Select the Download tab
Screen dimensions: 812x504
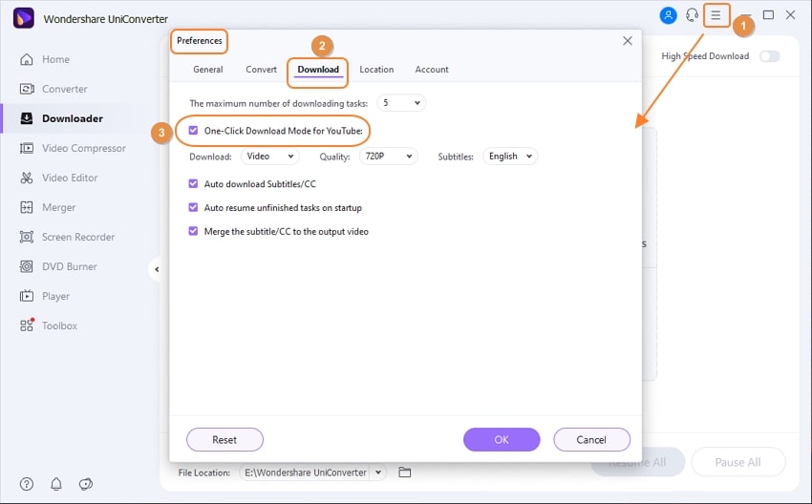318,70
